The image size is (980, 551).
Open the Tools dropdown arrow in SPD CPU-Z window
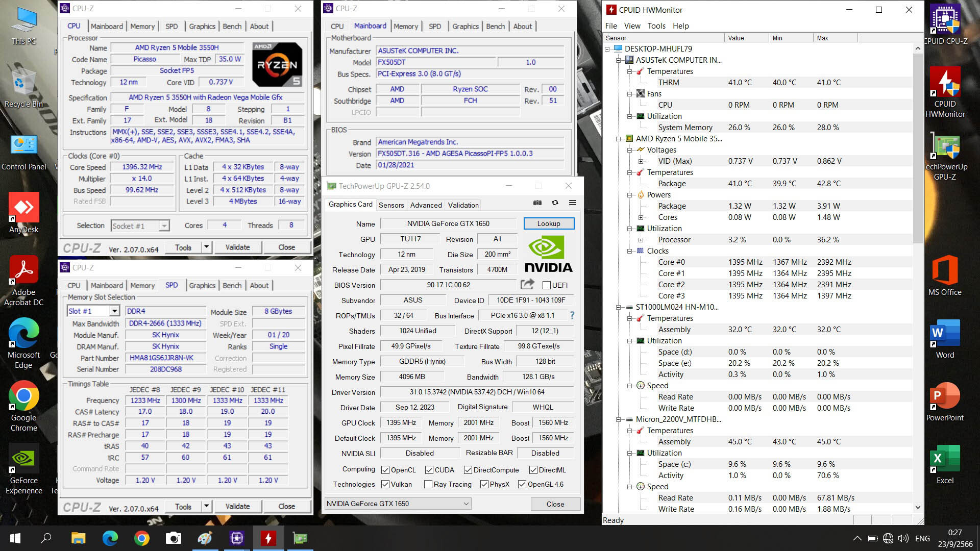[x=206, y=507]
